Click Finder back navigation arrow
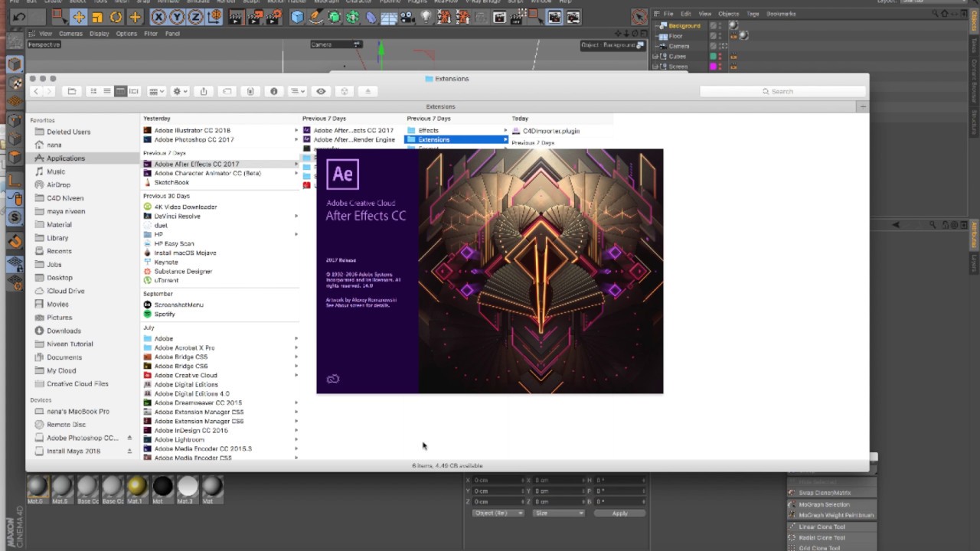The height and width of the screenshot is (551, 980). pyautogui.click(x=35, y=91)
